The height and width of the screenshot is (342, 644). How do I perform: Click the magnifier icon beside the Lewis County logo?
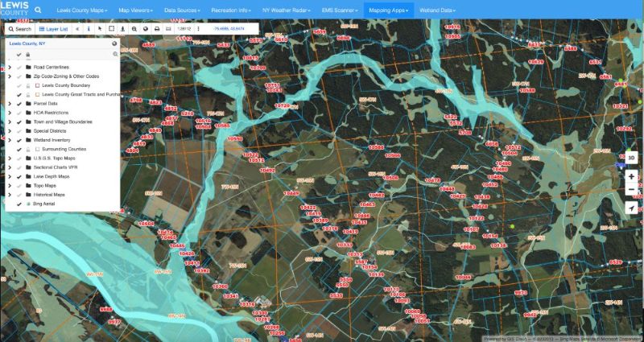tap(38, 10)
